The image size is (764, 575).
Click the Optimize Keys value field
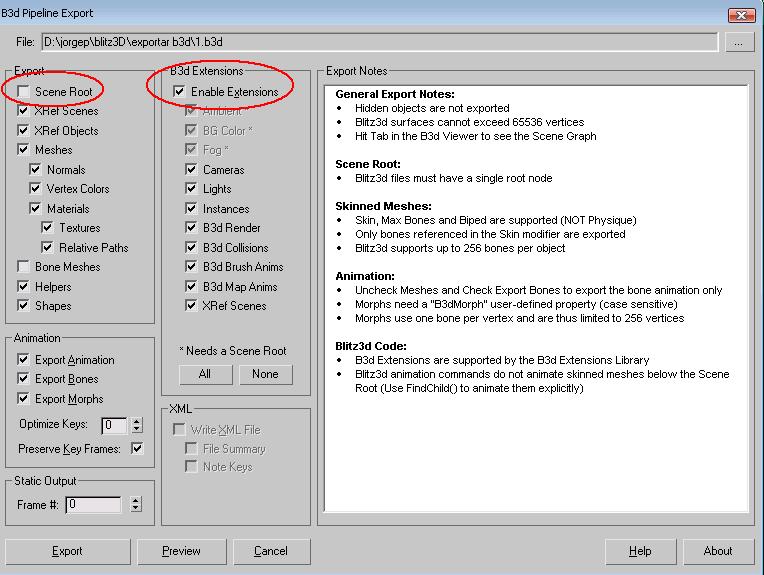pos(115,425)
